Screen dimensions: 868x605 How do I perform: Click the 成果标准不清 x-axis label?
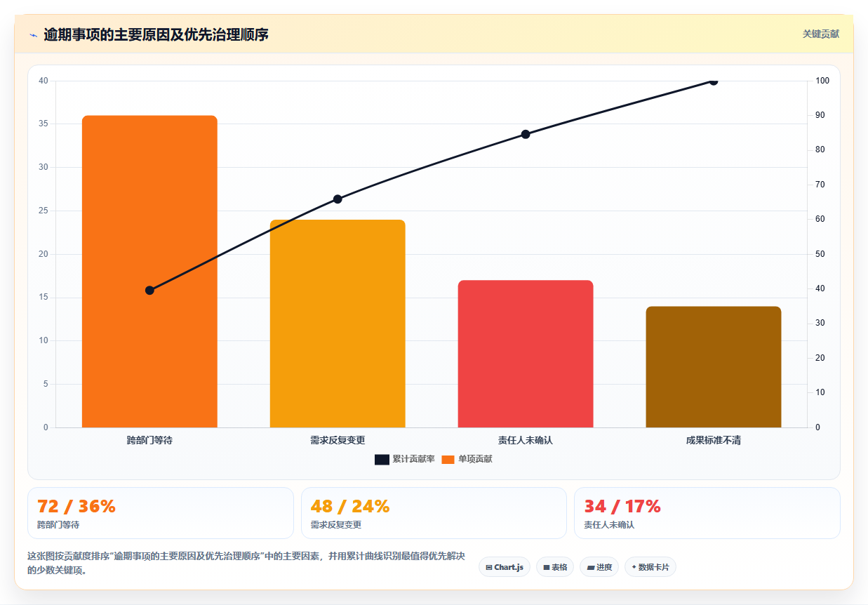714,441
